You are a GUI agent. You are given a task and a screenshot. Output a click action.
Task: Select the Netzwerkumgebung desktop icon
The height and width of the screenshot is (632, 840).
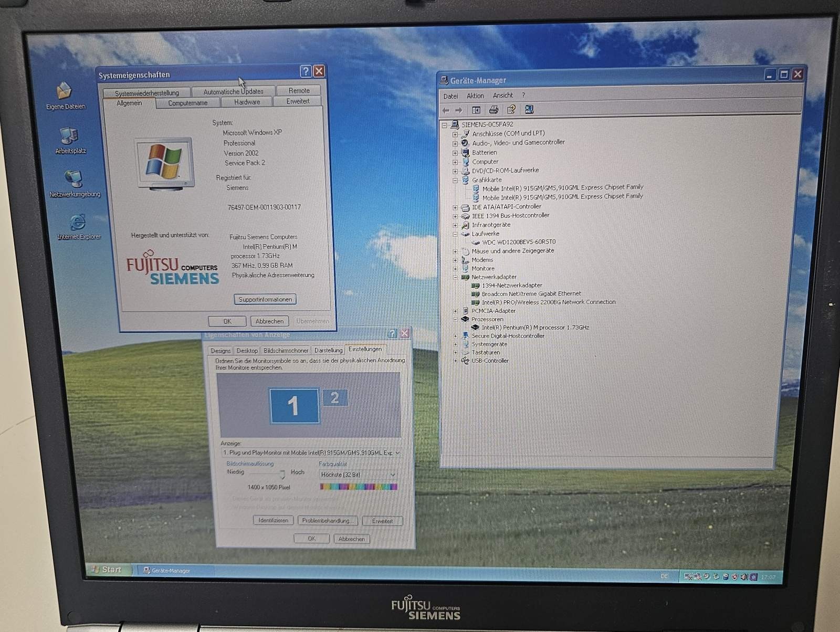click(74, 183)
